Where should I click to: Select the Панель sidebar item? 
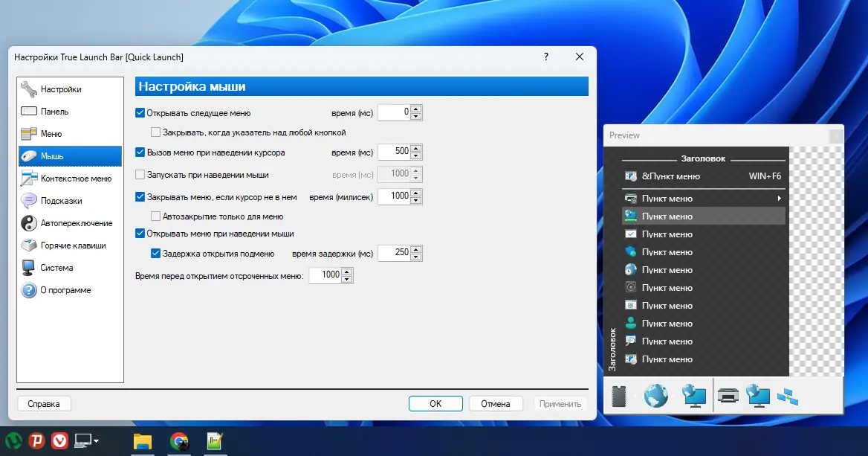(54, 112)
